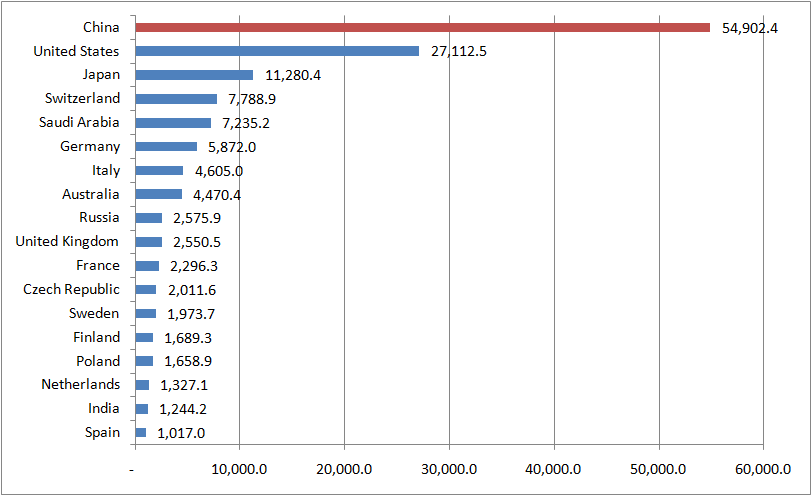This screenshot has height=496, width=812.
Task: Select the 'Japan' category label
Action: click(x=102, y=75)
